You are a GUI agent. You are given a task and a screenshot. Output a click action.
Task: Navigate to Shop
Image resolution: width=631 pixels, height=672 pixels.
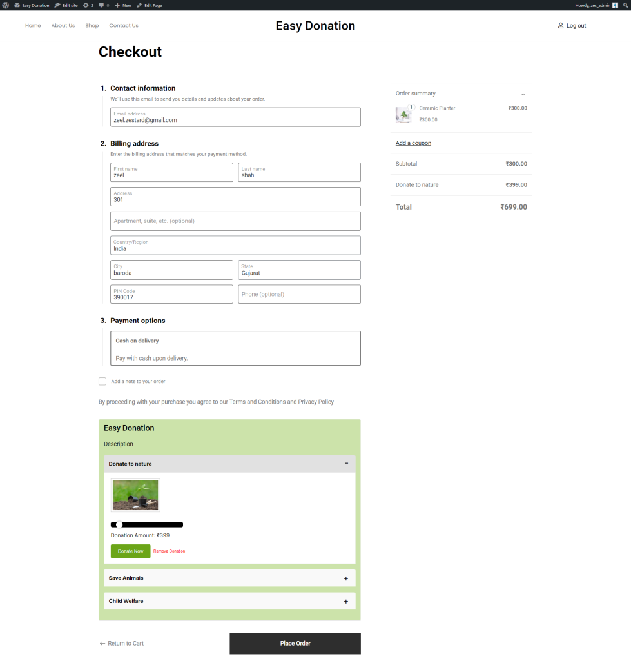coord(92,26)
